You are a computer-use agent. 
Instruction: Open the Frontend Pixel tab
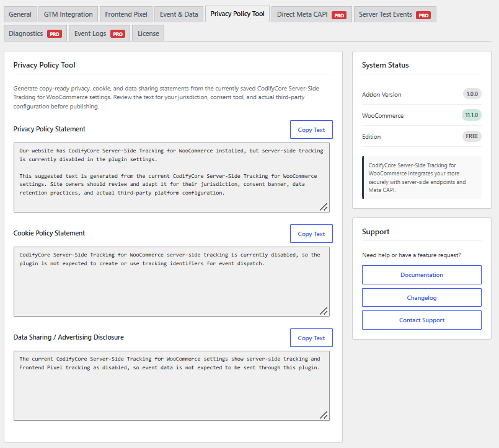pos(126,14)
